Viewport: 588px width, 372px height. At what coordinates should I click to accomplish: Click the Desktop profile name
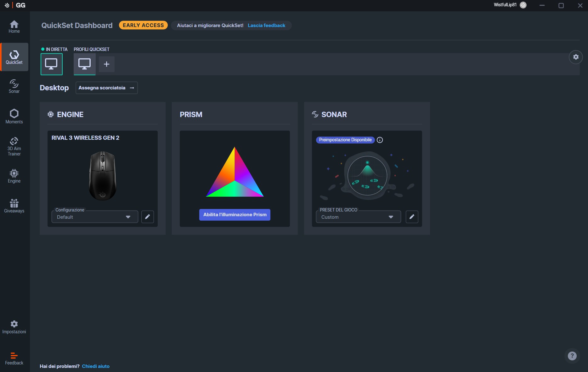pyautogui.click(x=54, y=88)
